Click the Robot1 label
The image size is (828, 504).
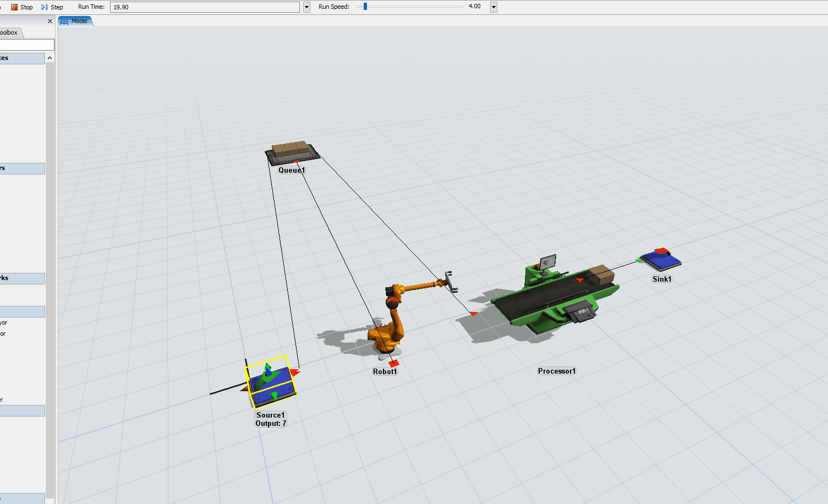point(385,371)
